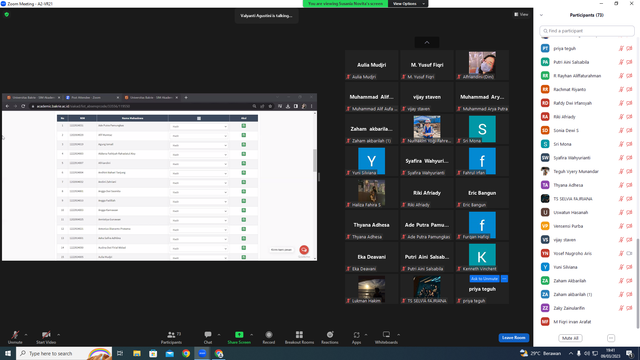The image size is (640, 360).
Task: Click the green encryption shield icon
Action: [x=7, y=14]
